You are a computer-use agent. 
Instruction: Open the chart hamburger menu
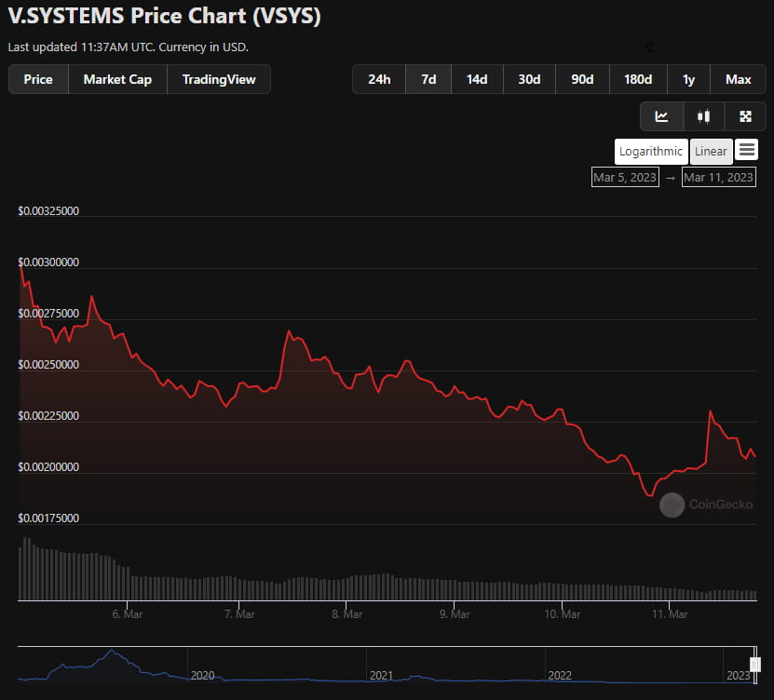click(746, 150)
